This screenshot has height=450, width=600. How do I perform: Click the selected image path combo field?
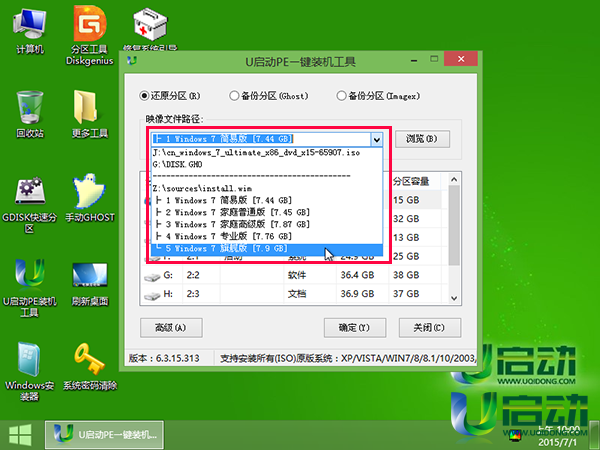point(261,139)
